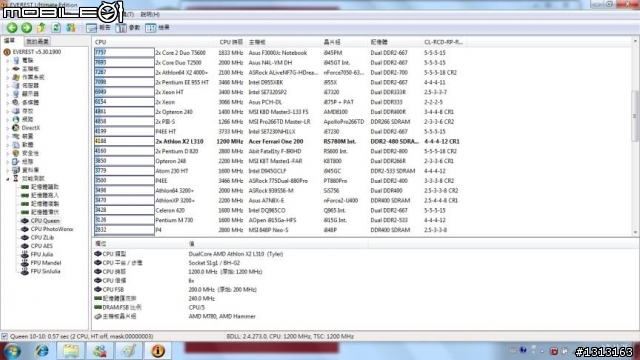
Task: Expand the Server (伺服器) tree node
Action: [x=7, y=86]
